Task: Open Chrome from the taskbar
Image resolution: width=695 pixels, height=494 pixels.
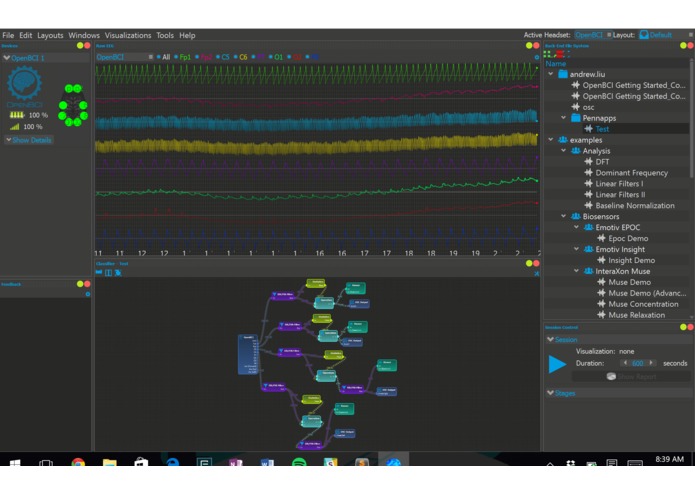Action: 78,463
